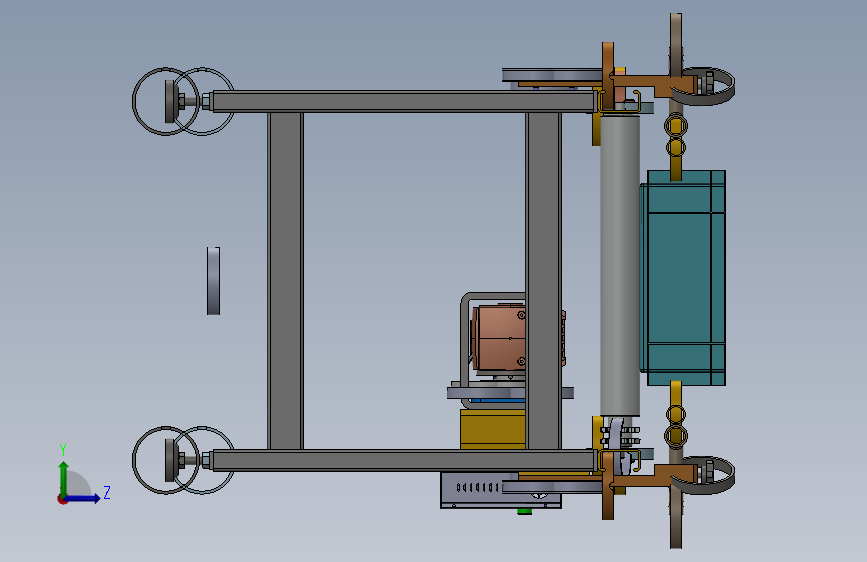Image resolution: width=867 pixels, height=562 pixels.
Task: Click the red origin dot of the triad
Action: [61, 499]
